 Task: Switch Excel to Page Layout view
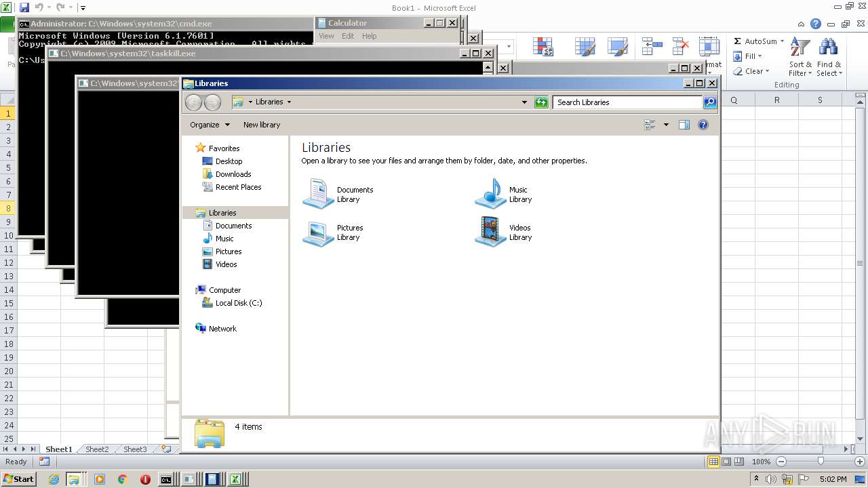[726, 462]
